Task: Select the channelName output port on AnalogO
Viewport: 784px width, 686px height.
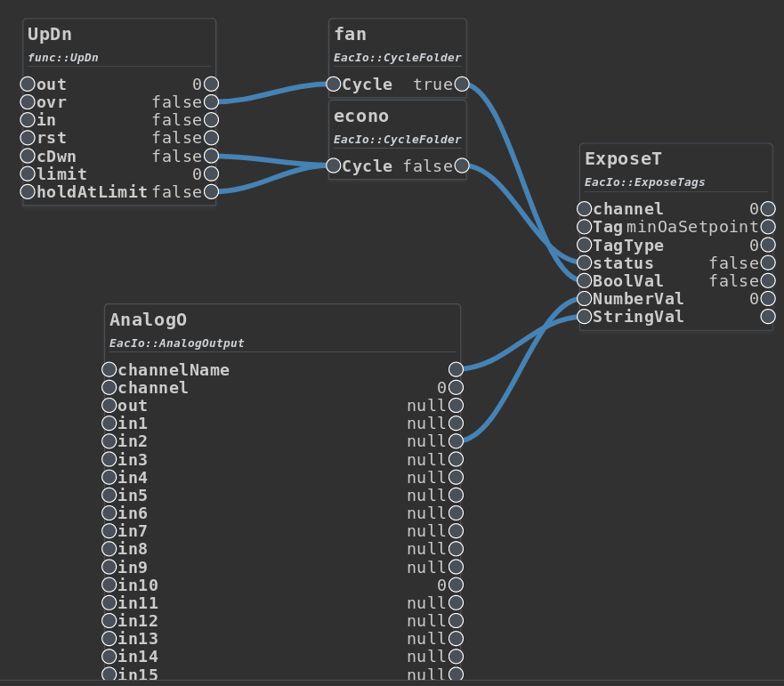Action: 456,369
